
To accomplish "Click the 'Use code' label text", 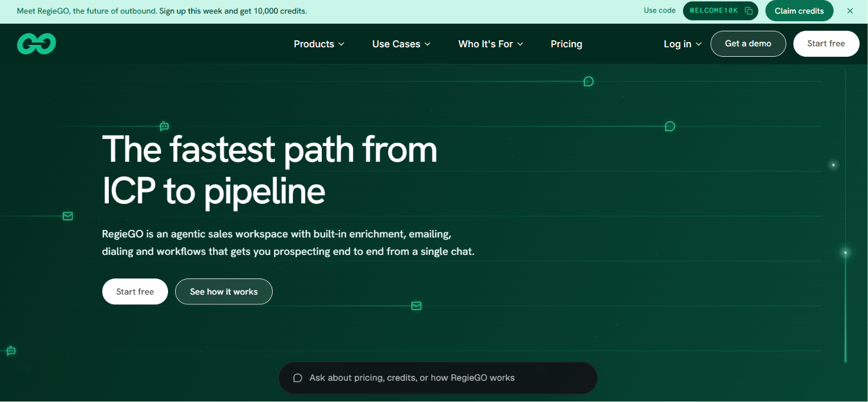I will (660, 11).
